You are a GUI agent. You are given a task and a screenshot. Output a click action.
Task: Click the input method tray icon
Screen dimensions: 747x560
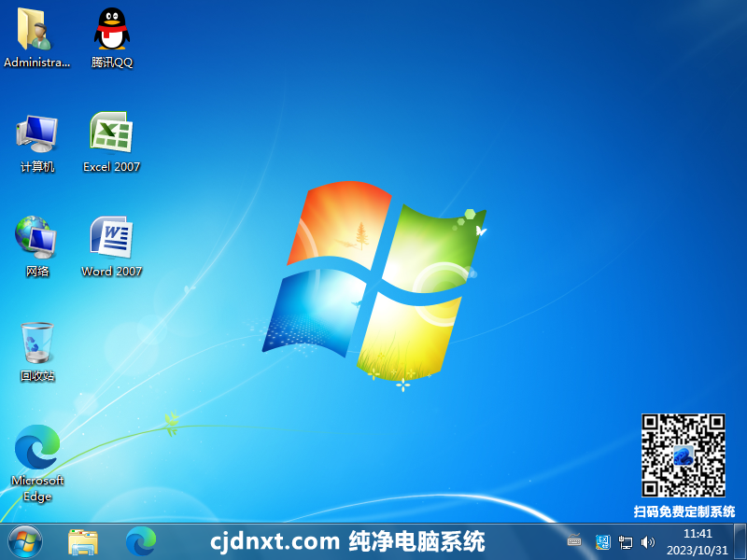pyautogui.click(x=602, y=542)
